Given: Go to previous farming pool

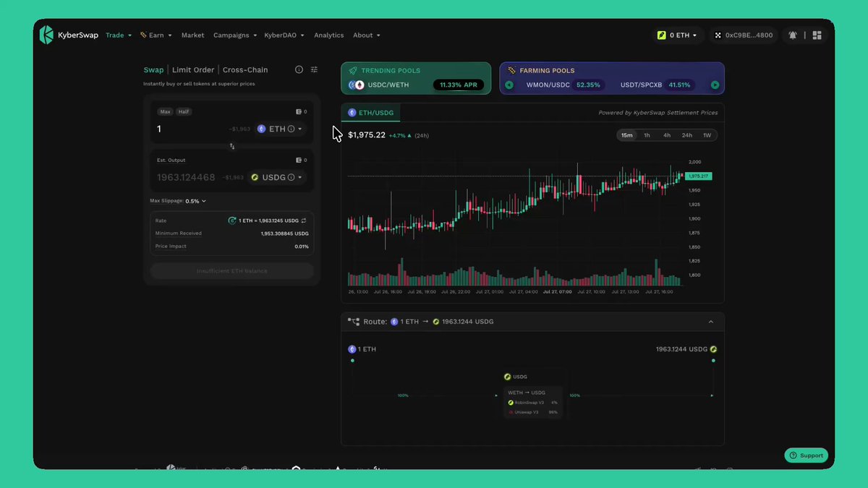Looking at the screenshot, I should [509, 85].
